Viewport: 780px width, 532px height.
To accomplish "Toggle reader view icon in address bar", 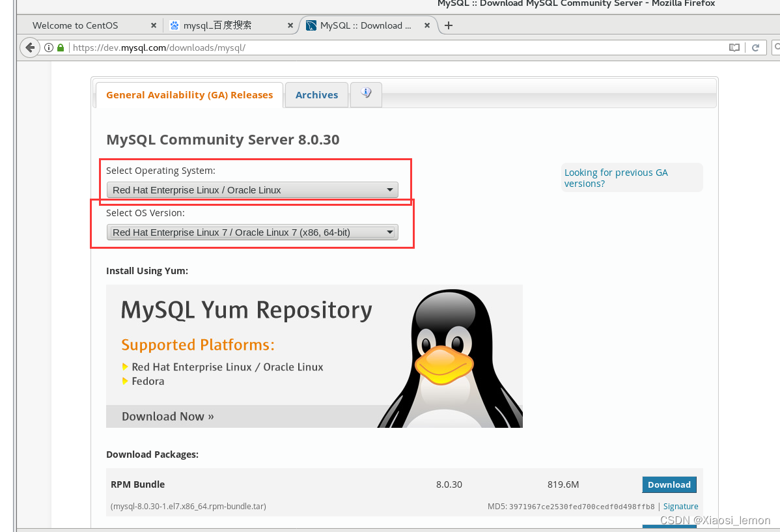I will pos(734,48).
